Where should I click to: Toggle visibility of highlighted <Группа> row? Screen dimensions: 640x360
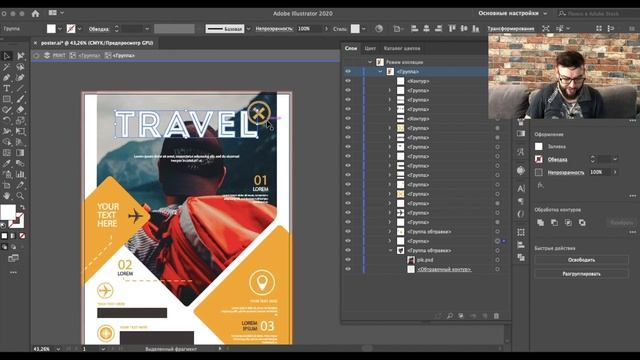[348, 71]
